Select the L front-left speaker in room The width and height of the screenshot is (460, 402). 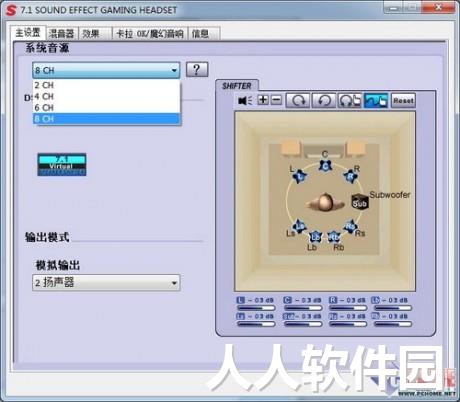click(300, 177)
